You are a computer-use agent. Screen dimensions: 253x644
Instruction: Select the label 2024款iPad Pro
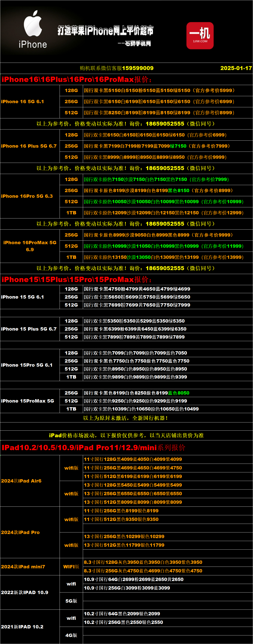pyautogui.click(x=20, y=532)
